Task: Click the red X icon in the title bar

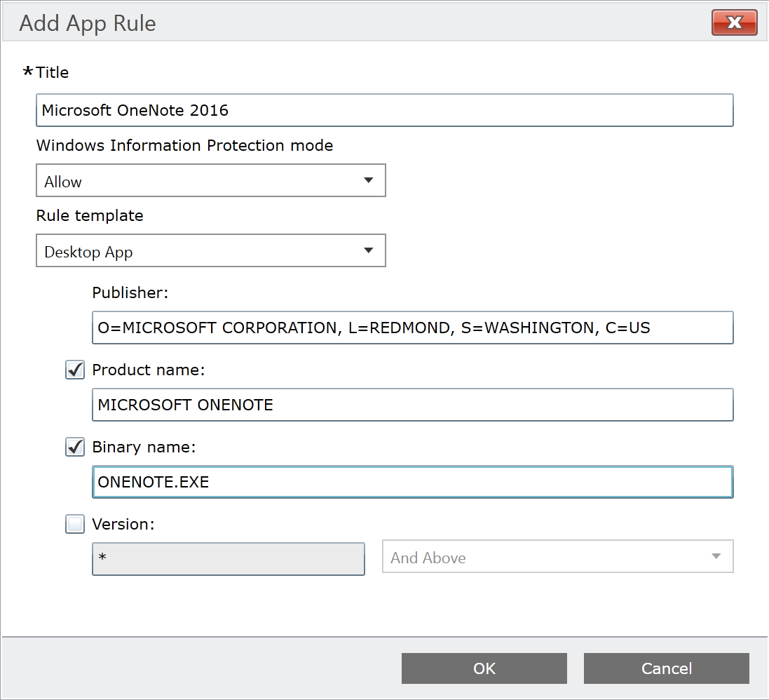Action: point(734,22)
